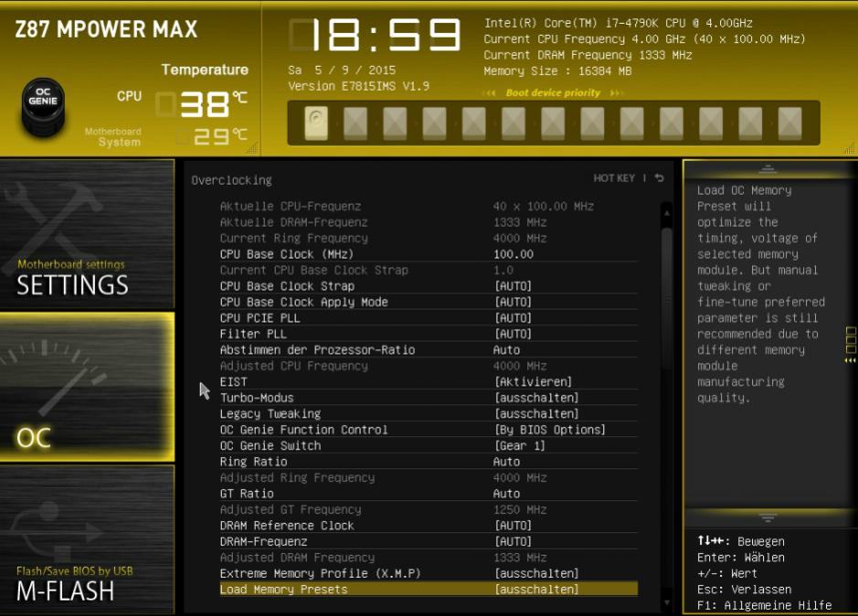Open the M-FLASH section
858x616 pixels.
click(87, 539)
